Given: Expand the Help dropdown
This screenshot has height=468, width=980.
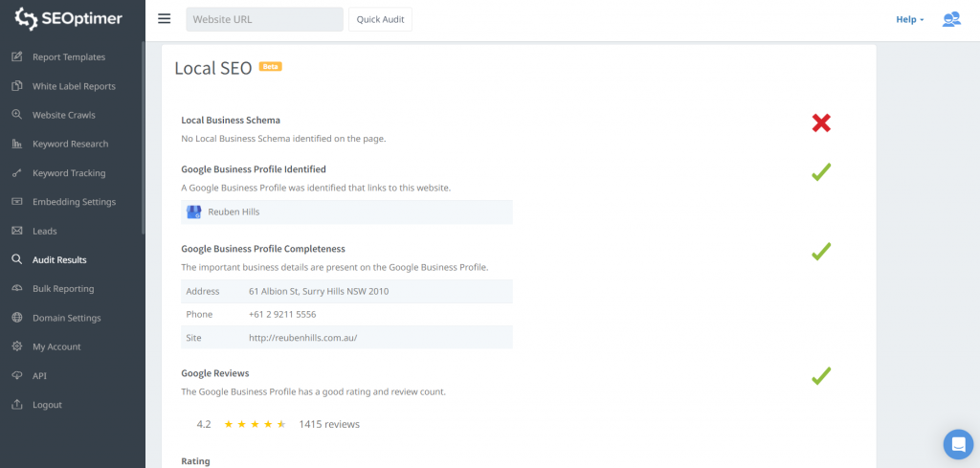Looking at the screenshot, I should (x=909, y=19).
